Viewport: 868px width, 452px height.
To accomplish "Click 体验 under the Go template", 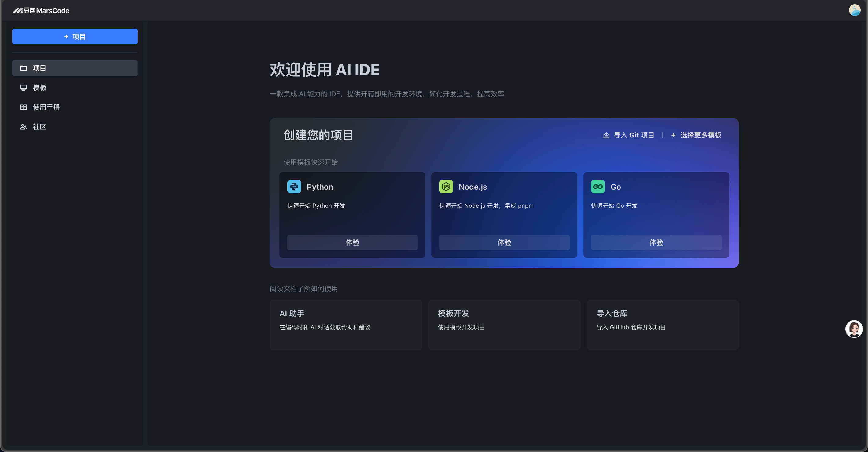I will coord(656,242).
